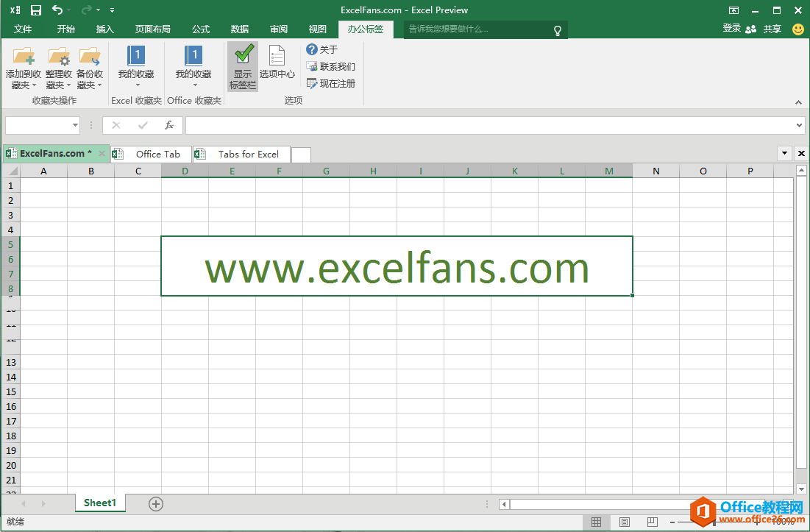The image size is (810, 532).
Task: Click vertical scrollbar down arrow
Action: [x=801, y=489]
